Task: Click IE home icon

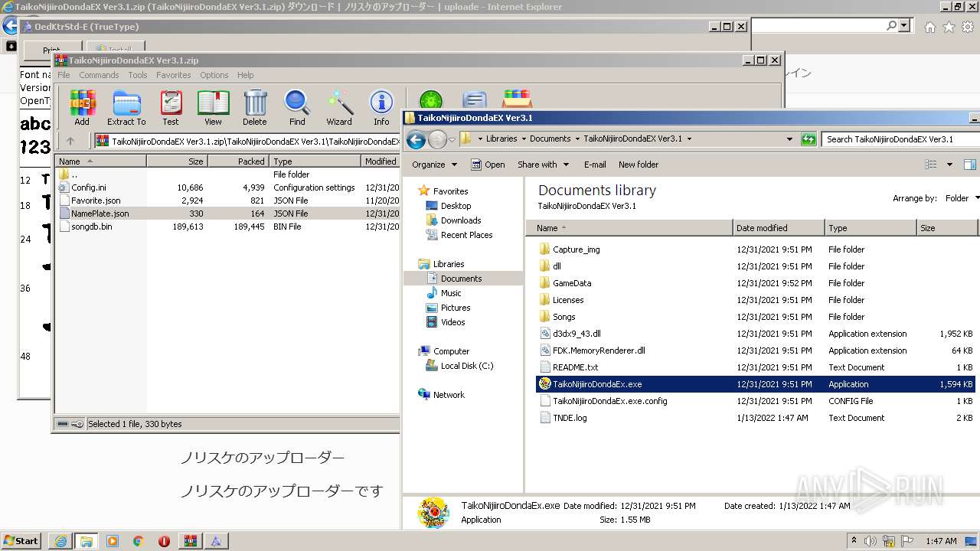Action: coord(929,27)
